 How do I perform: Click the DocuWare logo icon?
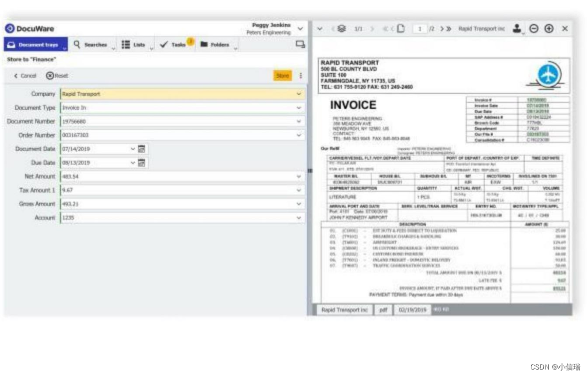pyautogui.click(x=10, y=29)
